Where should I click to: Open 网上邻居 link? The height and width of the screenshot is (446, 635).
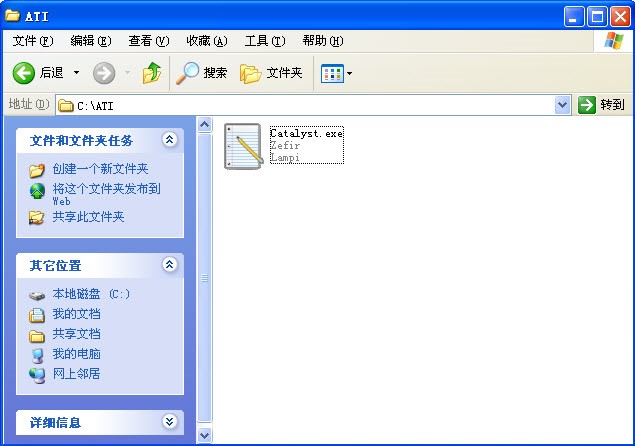[77, 373]
